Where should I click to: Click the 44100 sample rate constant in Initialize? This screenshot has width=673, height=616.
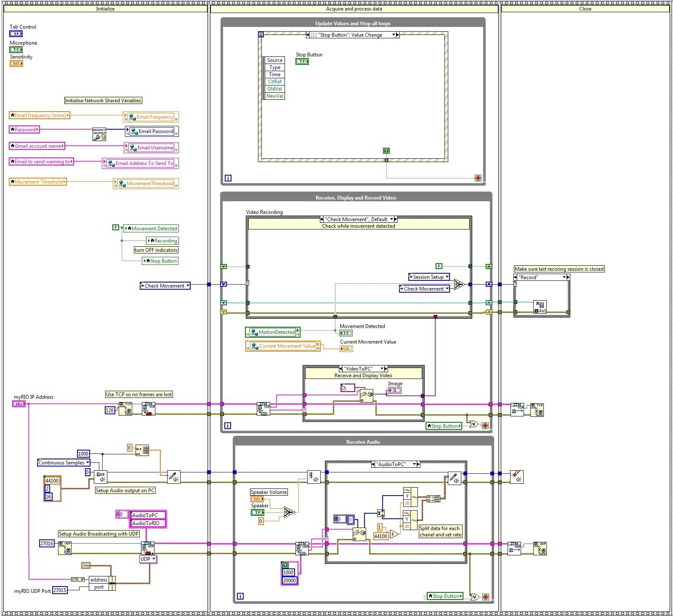point(52,481)
